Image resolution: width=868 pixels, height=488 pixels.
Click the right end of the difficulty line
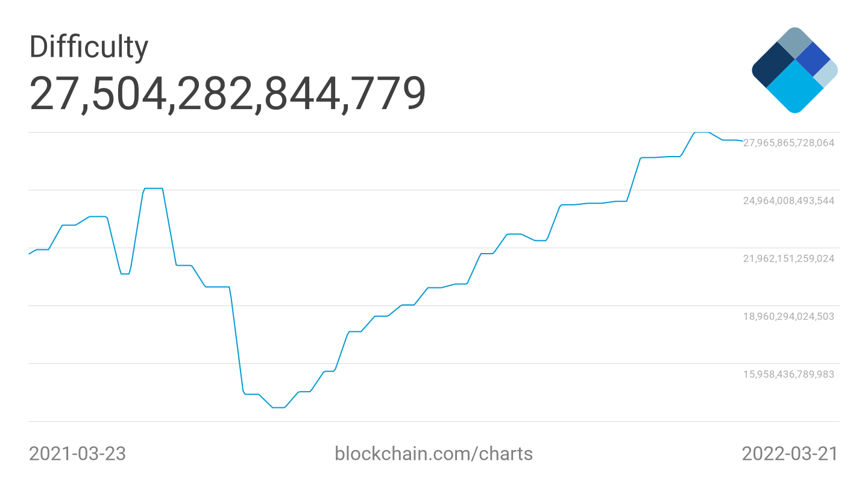click(x=742, y=141)
